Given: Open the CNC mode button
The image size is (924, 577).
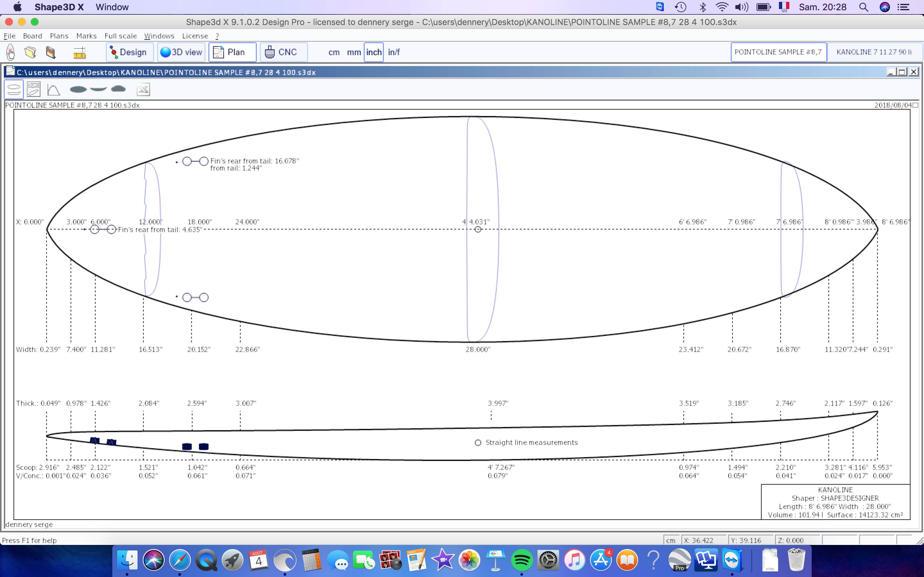Looking at the screenshot, I should click(283, 52).
